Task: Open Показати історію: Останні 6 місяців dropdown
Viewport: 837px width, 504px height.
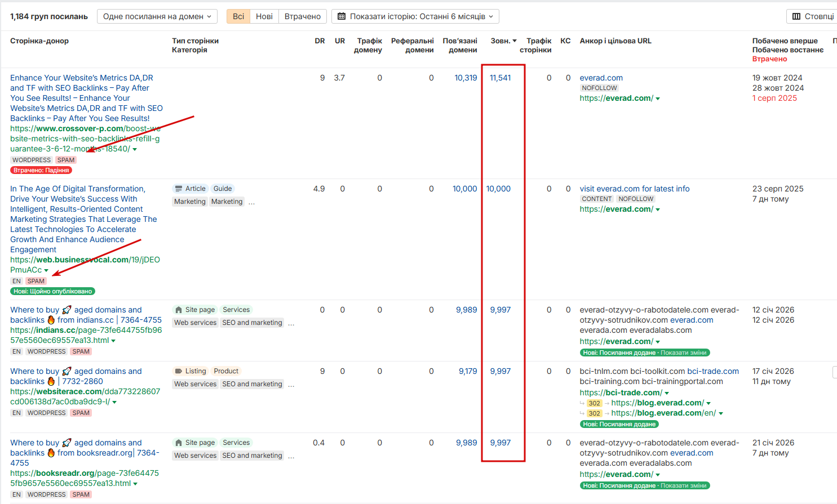Action: [x=415, y=16]
